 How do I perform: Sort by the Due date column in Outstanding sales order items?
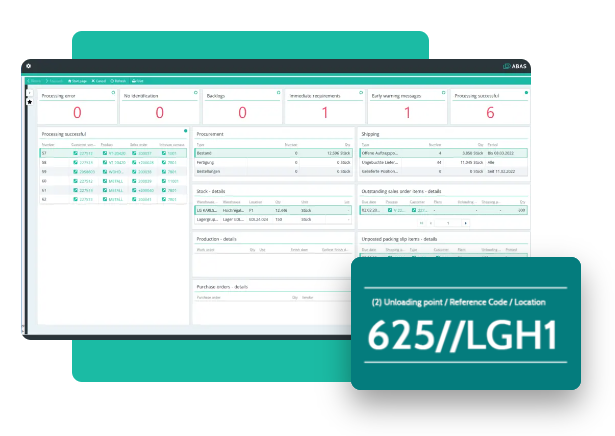pyautogui.click(x=369, y=202)
